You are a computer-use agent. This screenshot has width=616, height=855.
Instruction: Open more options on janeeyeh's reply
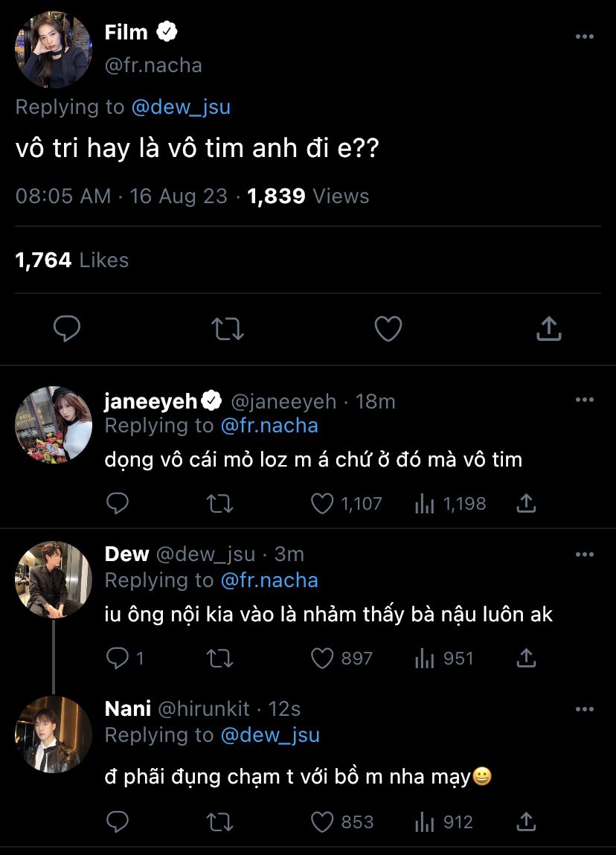585,400
